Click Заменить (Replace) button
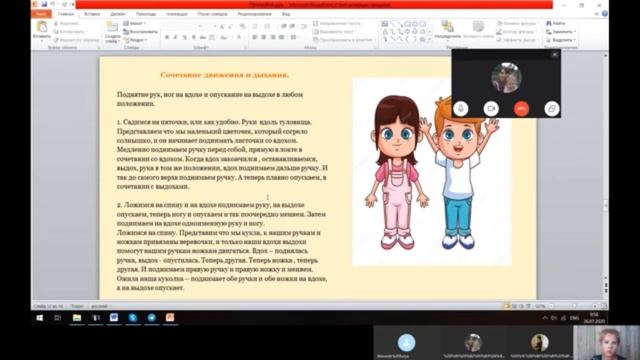The width and height of the screenshot is (640, 360). pyautogui.click(x=561, y=31)
